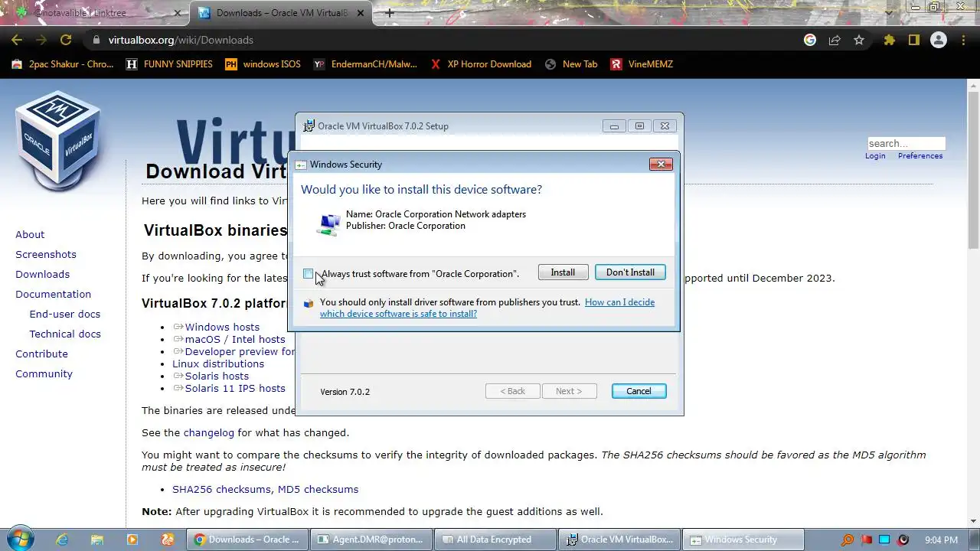Click Install in Windows Security dialog
Image resolution: width=980 pixels, height=551 pixels.
click(x=563, y=272)
